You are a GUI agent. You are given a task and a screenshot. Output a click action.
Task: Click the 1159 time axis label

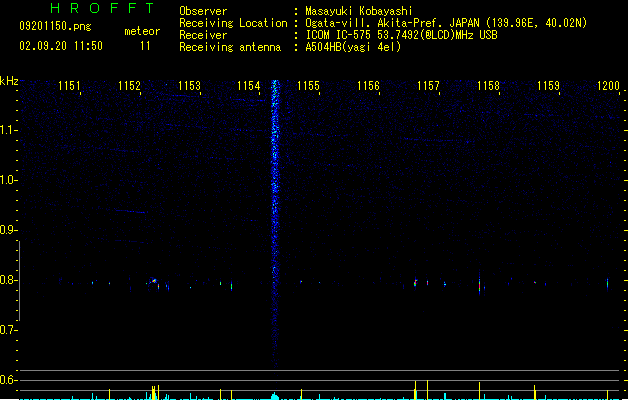(x=548, y=86)
